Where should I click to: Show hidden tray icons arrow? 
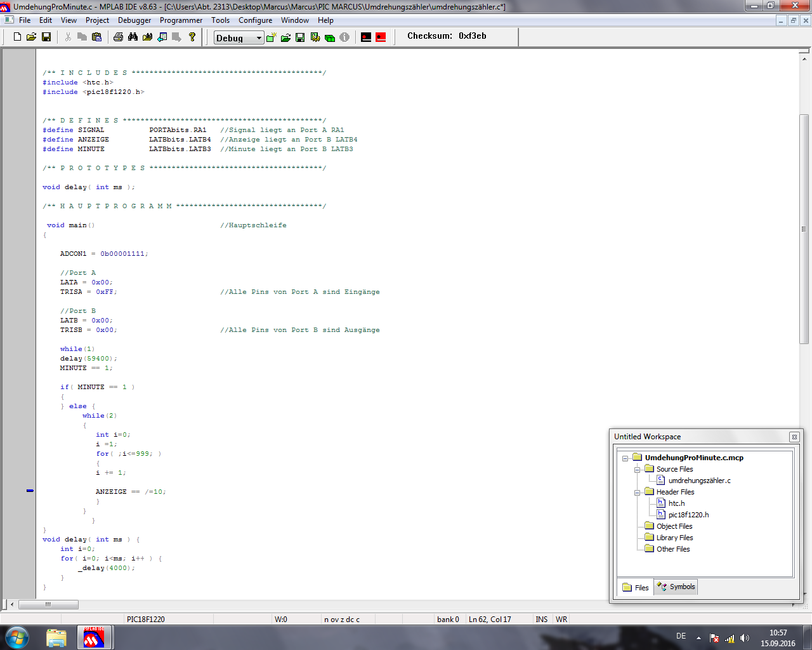[x=698, y=638]
